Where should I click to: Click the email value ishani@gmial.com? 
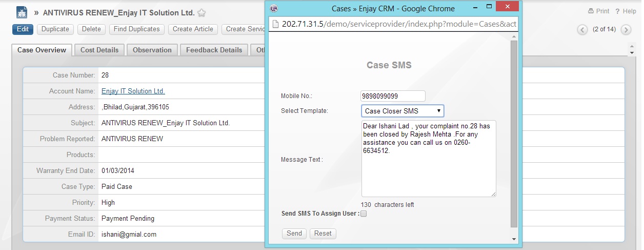[x=129, y=235]
